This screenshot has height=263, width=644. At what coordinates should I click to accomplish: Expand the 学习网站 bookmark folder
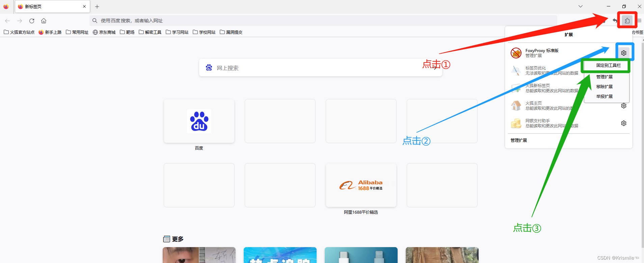(177, 32)
